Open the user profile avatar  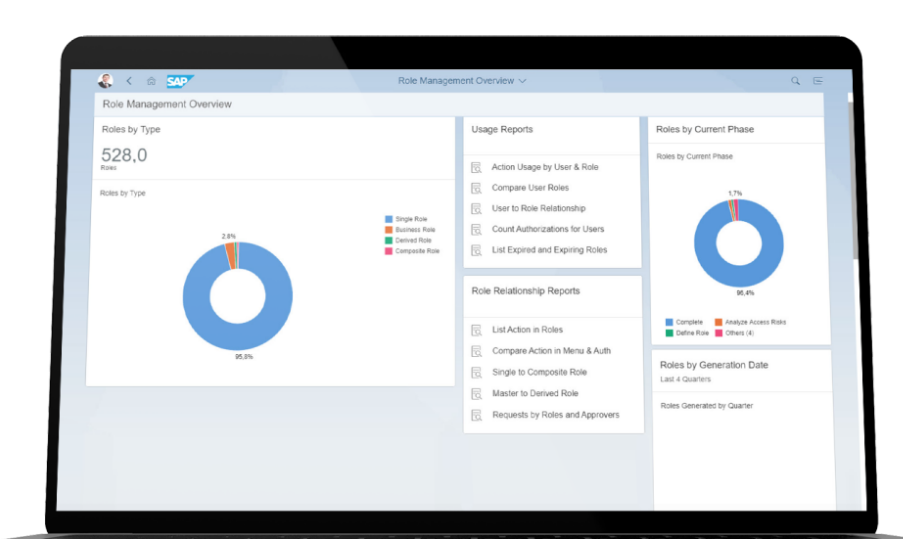pos(105,81)
